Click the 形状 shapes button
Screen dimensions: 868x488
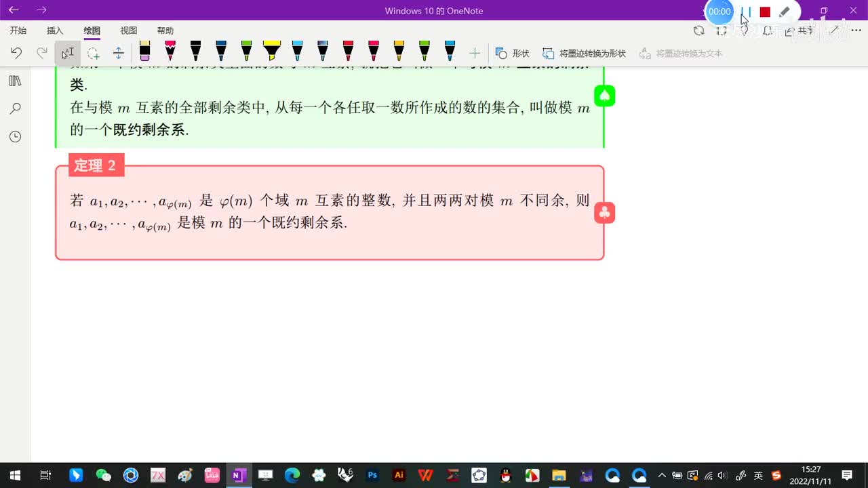click(x=512, y=53)
